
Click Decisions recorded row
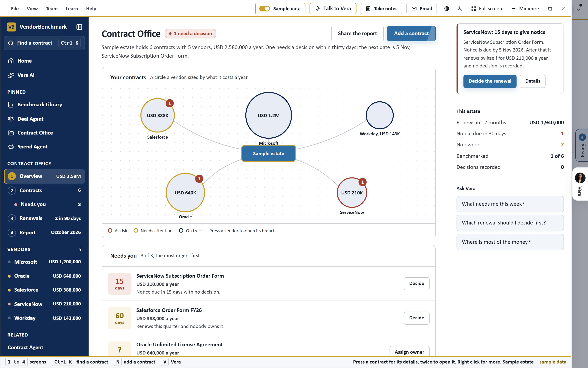(x=510, y=167)
